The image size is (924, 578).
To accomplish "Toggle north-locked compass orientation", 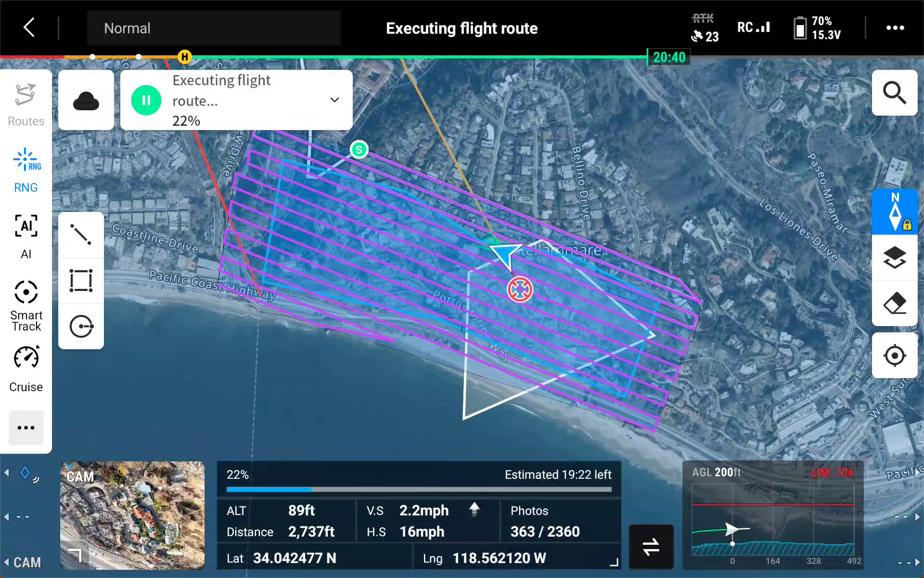I will pyautogui.click(x=895, y=212).
